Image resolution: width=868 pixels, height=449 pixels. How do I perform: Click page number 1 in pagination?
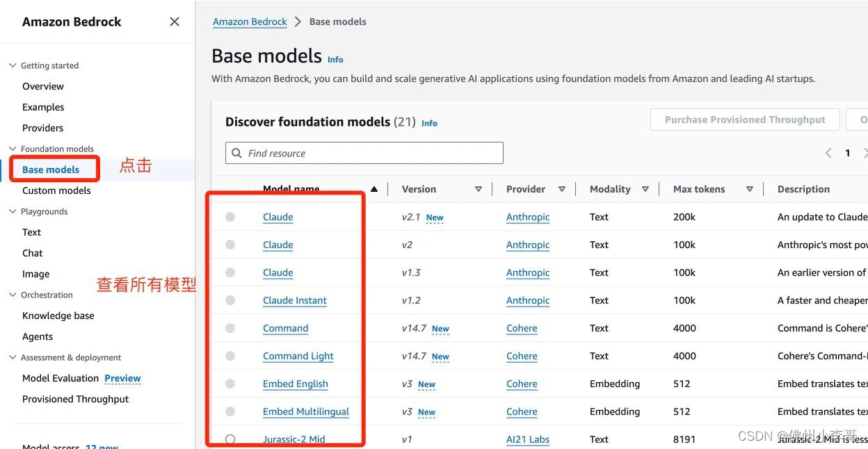tap(848, 153)
